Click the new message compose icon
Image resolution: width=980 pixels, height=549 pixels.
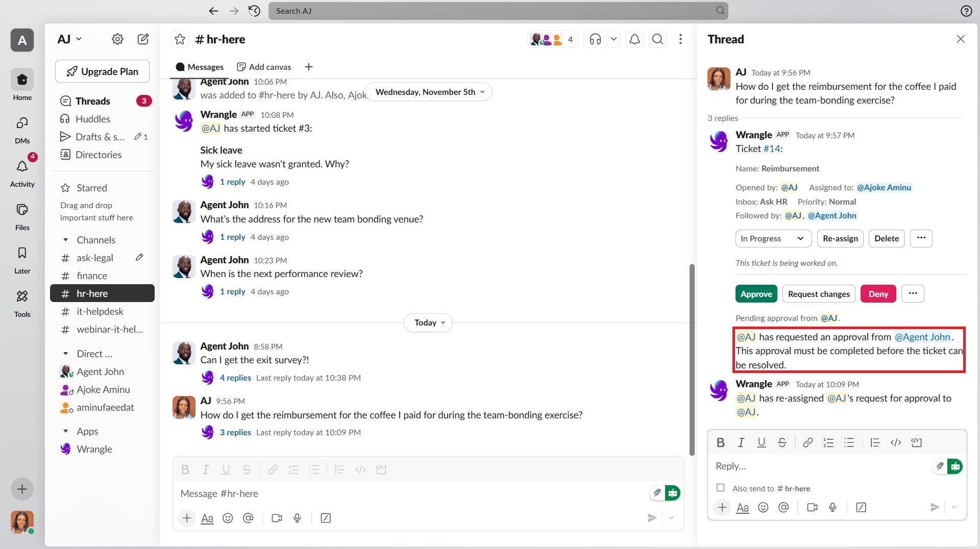[x=143, y=39]
